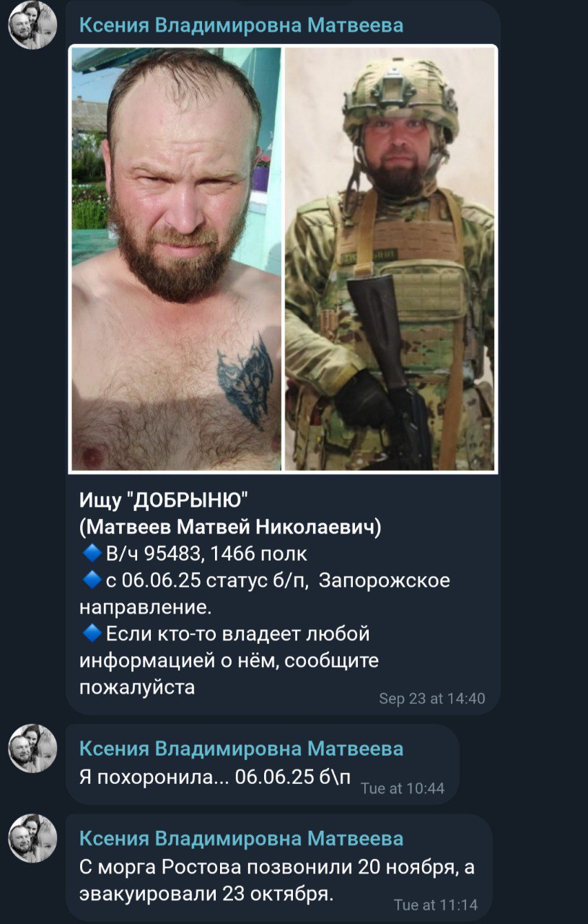Open the soldier in camouflage photo
The height and width of the screenshot is (924, 588).
point(390,259)
